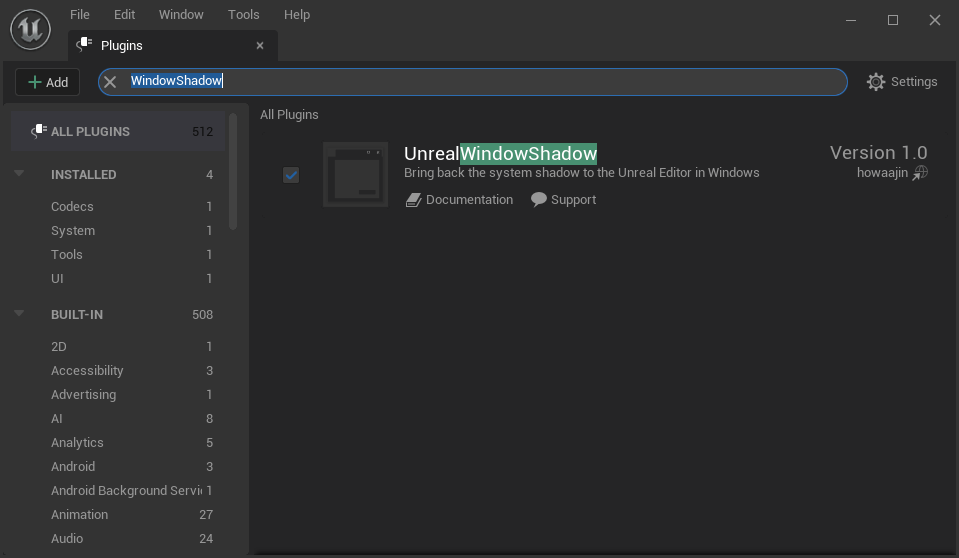Click the Unreal Engine logo icon

30,29
